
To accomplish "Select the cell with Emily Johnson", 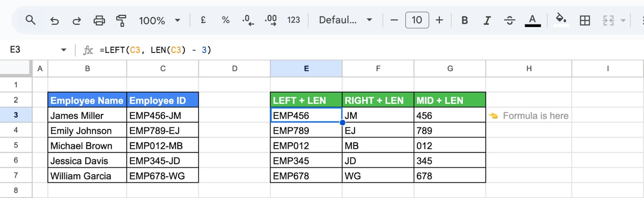I will (x=87, y=130).
